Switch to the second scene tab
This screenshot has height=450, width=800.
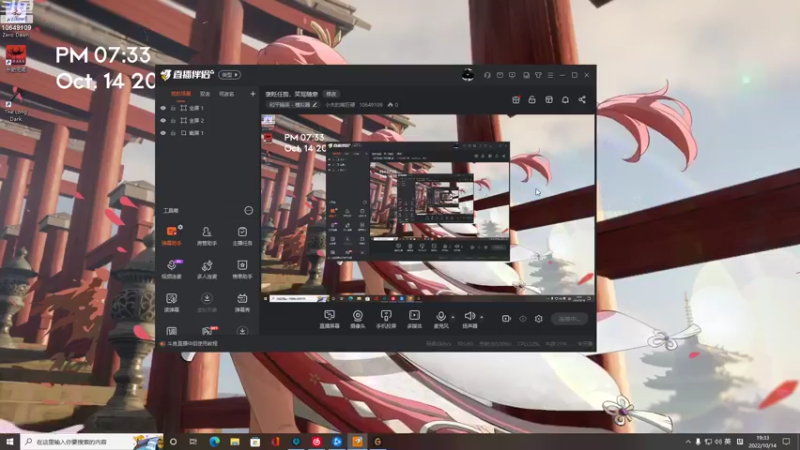[205, 94]
